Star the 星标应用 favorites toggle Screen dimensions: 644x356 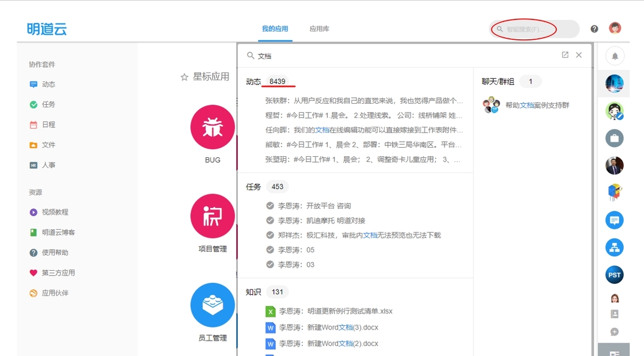185,77
